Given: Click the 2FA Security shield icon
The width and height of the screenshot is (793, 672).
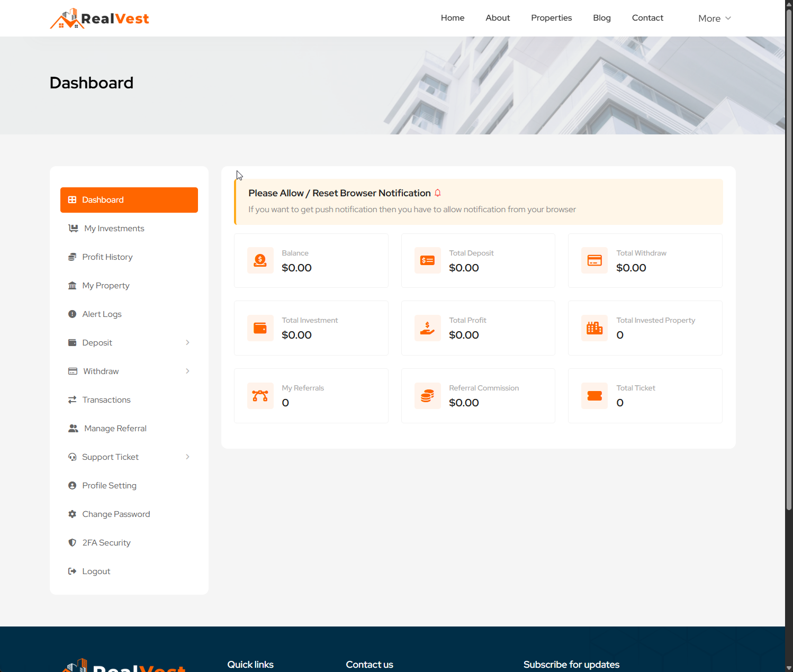Looking at the screenshot, I should pos(73,543).
